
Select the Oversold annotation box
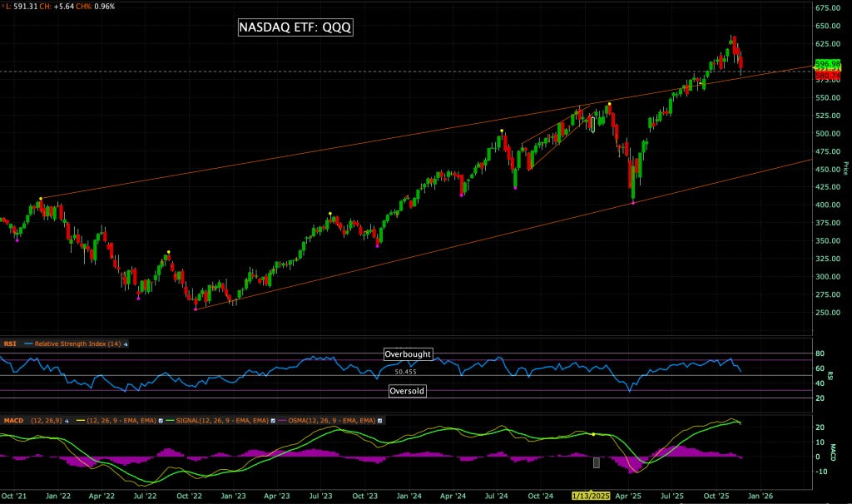click(407, 391)
